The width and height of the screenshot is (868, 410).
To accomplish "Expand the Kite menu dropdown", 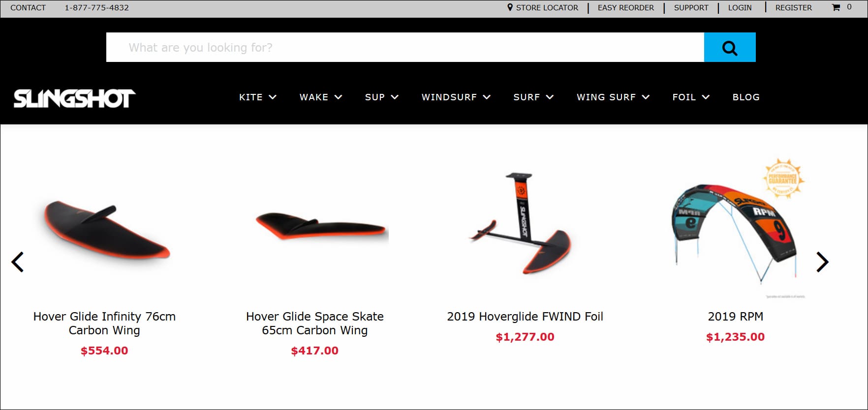I will [x=258, y=97].
